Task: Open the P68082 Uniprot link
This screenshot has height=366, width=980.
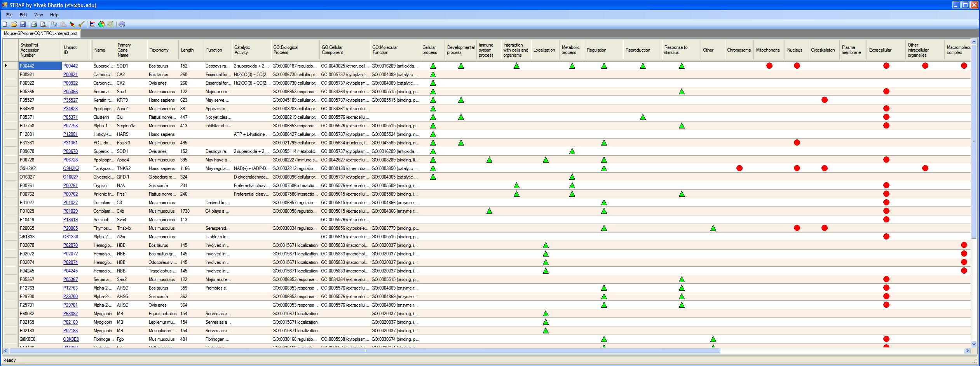Action: point(70,314)
